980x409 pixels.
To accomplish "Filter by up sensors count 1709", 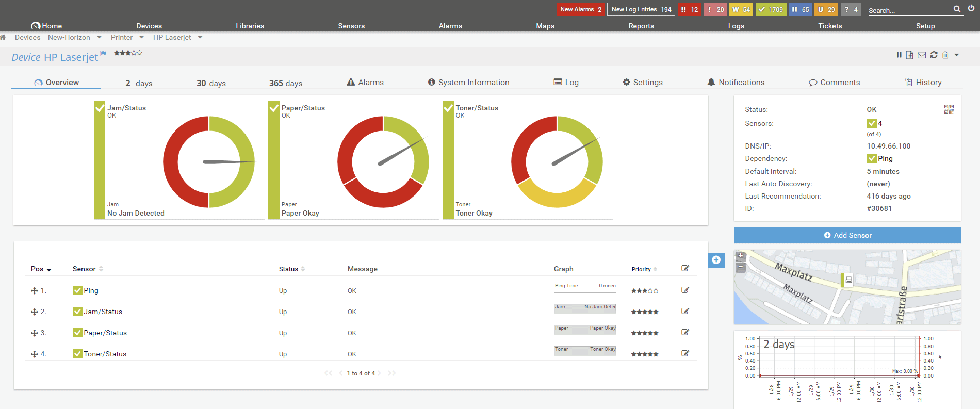I will tap(771, 9).
